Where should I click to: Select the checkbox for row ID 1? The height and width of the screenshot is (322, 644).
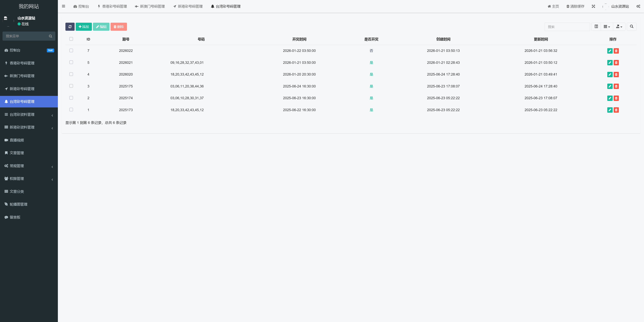coord(71,110)
